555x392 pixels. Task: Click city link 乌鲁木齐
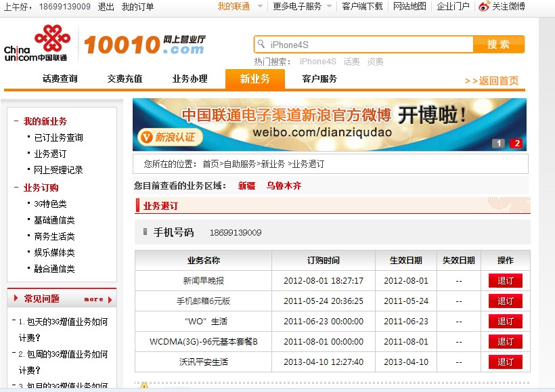pos(284,186)
